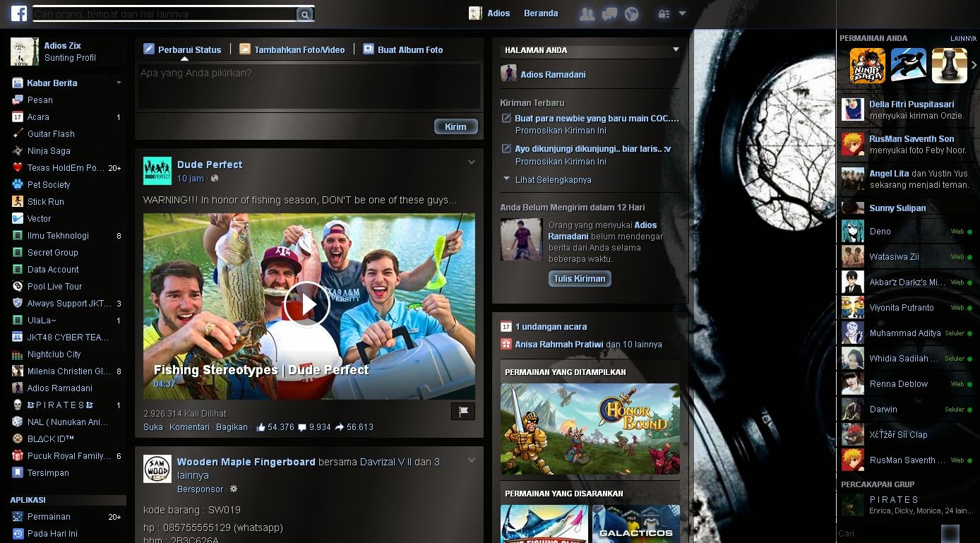Click the gear icon beside Bersponsor
The width and height of the screenshot is (980, 543).
[234, 489]
